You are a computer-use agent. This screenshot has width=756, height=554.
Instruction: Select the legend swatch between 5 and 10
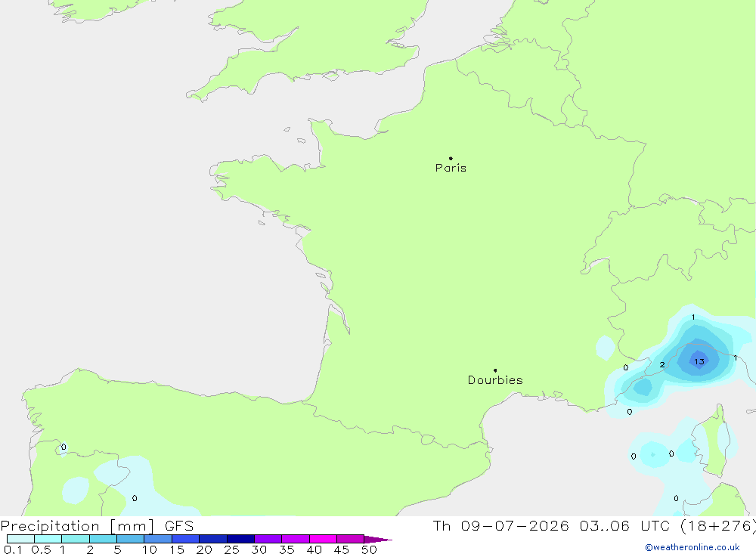click(130, 539)
